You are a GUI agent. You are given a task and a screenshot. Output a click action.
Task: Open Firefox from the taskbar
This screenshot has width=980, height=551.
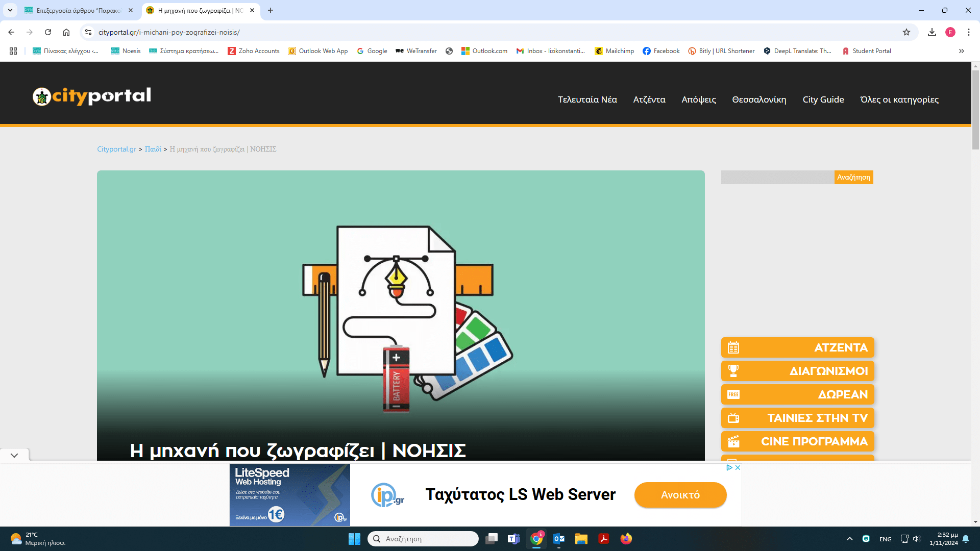[626, 539]
